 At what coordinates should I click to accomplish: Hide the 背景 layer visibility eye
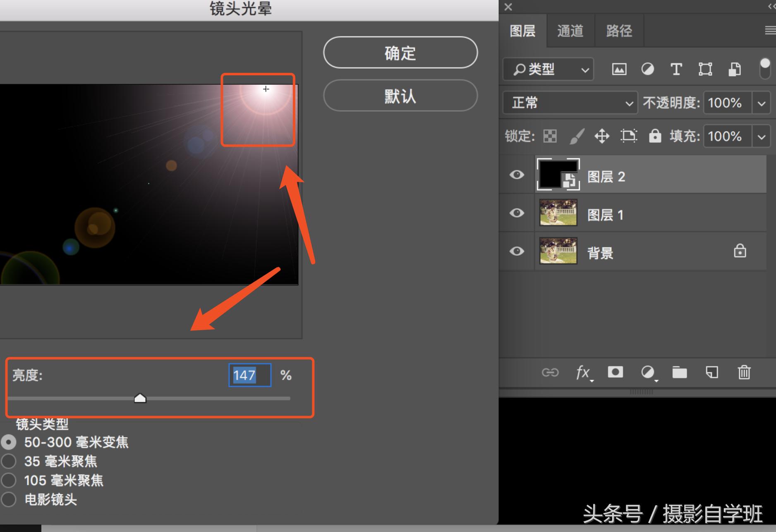pyautogui.click(x=516, y=251)
